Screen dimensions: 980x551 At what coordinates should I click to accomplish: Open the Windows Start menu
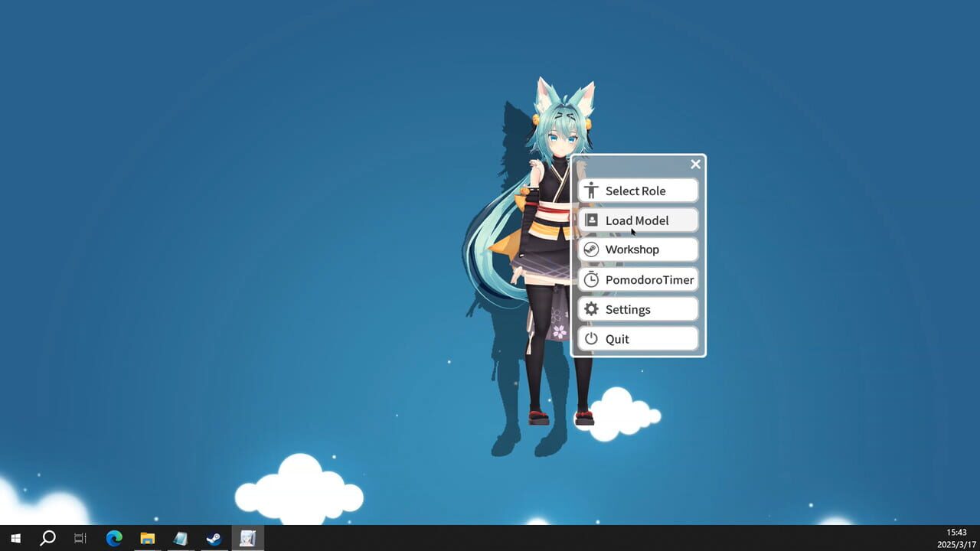[x=15, y=538]
